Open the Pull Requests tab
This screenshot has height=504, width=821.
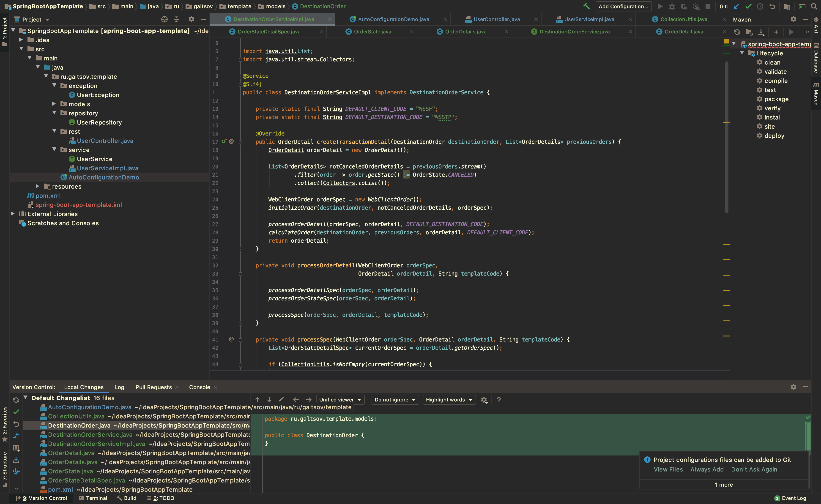click(153, 387)
